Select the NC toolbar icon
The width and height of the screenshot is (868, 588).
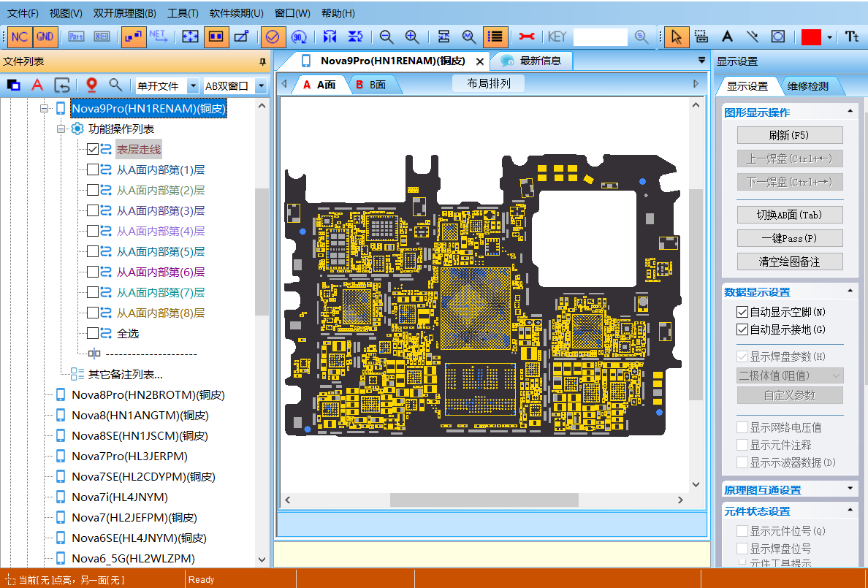coord(20,37)
